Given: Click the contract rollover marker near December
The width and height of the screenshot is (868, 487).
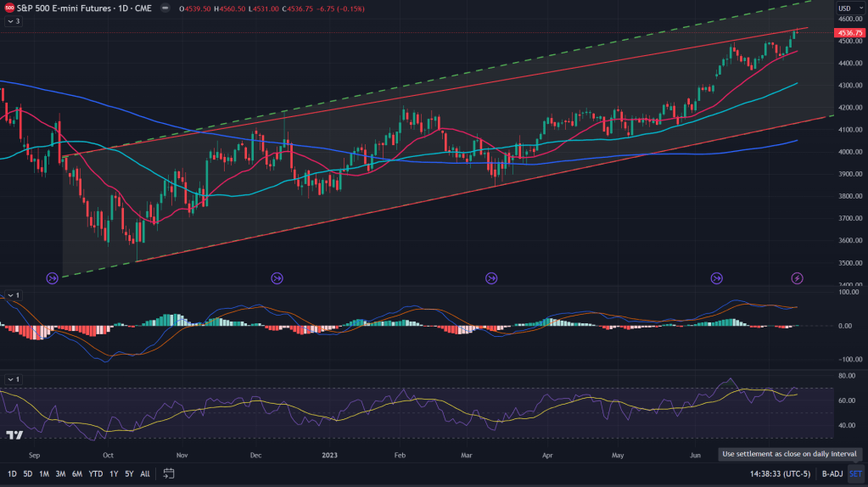Looking at the screenshot, I should click(277, 277).
